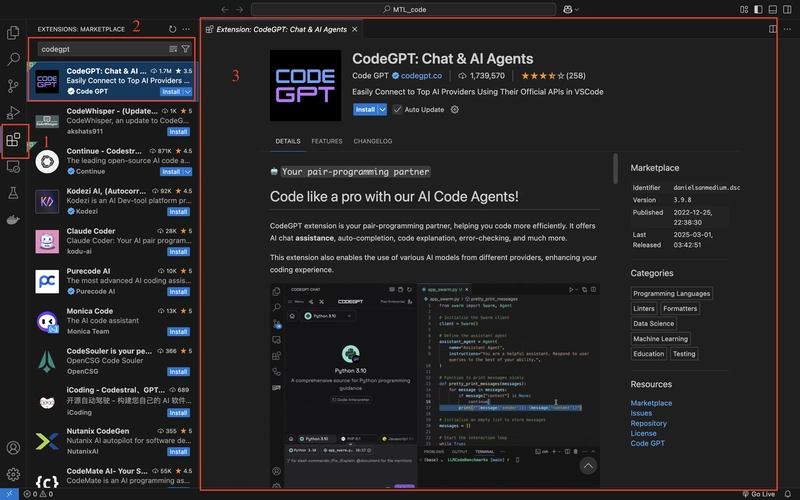Image resolution: width=800 pixels, height=500 pixels.
Task: Open Accounts icon in activity bar
Action: coord(13,447)
